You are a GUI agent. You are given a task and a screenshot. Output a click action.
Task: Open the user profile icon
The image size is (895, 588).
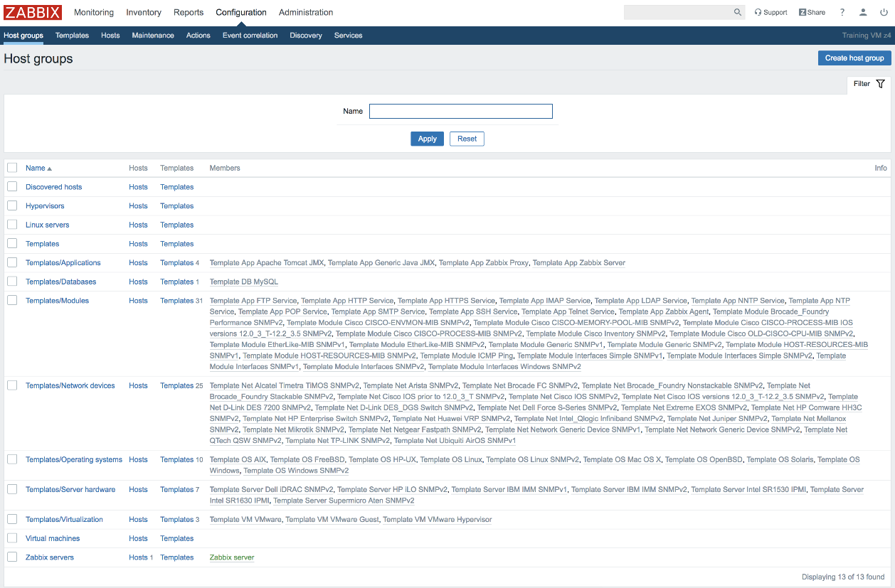(863, 12)
